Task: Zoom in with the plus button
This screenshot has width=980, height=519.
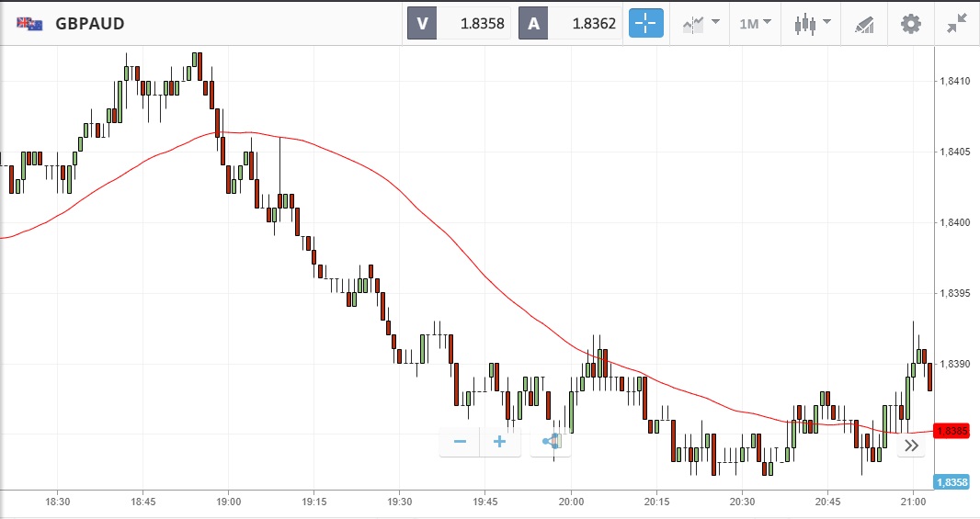Action: (x=500, y=442)
